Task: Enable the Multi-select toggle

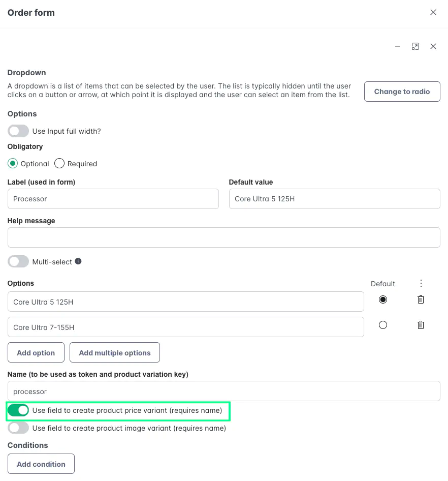Action: click(x=18, y=262)
